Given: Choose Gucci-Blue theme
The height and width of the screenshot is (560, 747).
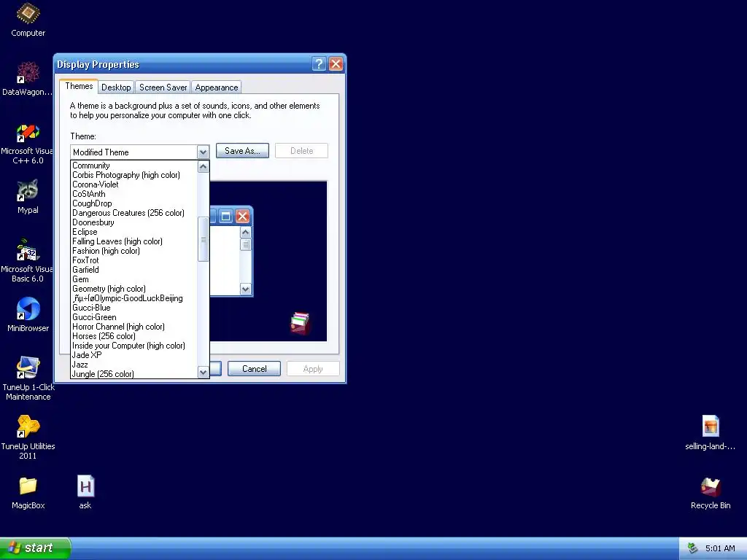Looking at the screenshot, I should 134,308.
